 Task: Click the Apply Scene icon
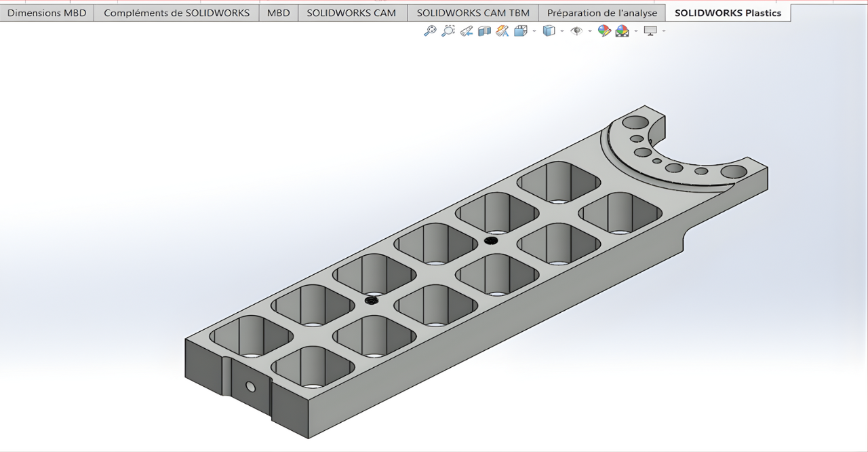[622, 31]
